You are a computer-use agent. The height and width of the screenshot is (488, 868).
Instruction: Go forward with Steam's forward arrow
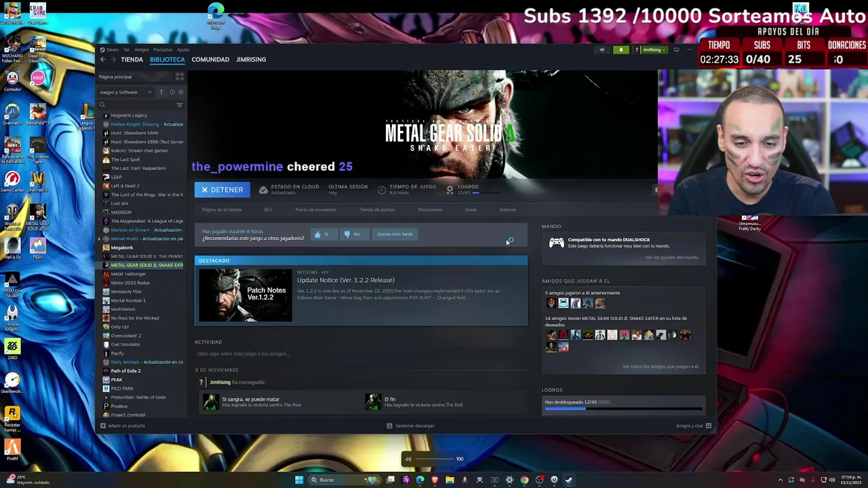point(113,60)
